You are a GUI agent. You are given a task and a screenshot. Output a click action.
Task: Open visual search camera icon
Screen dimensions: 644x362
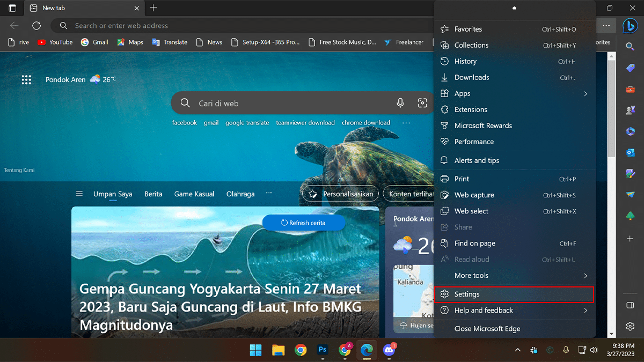point(422,103)
